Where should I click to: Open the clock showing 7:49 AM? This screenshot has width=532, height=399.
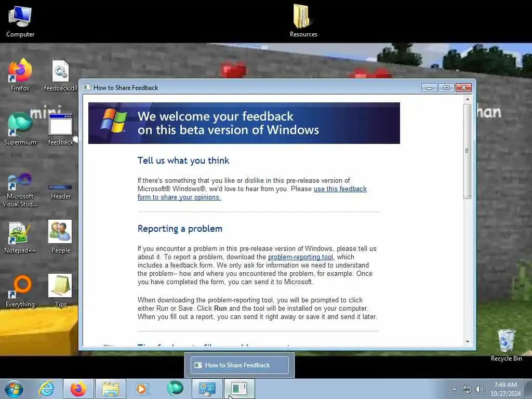coord(506,389)
